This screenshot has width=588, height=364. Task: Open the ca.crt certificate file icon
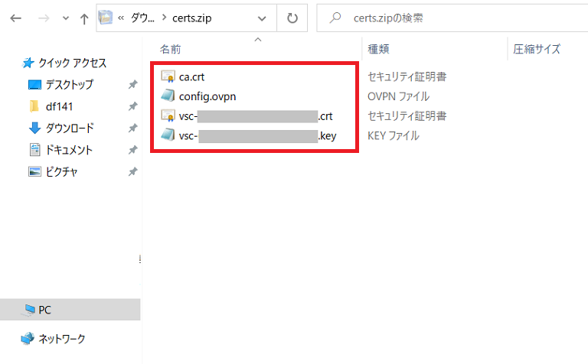click(169, 76)
